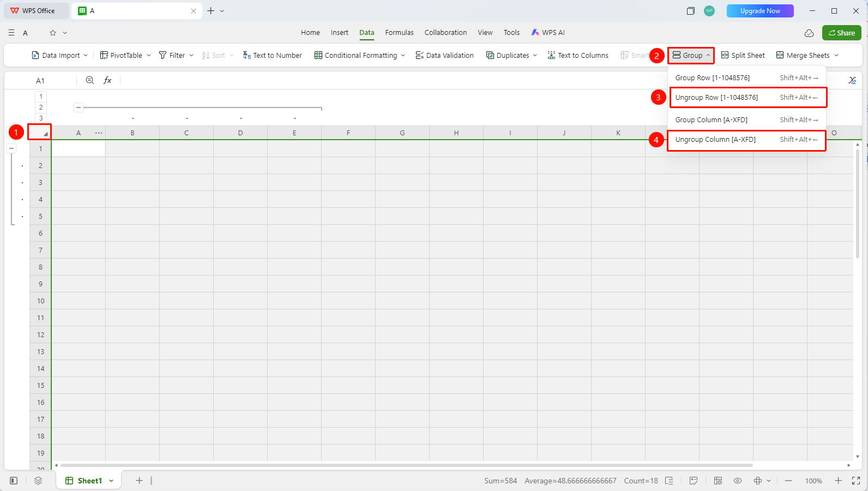Run the Text to Number tool
This screenshot has width=868, height=491.
(x=272, y=55)
